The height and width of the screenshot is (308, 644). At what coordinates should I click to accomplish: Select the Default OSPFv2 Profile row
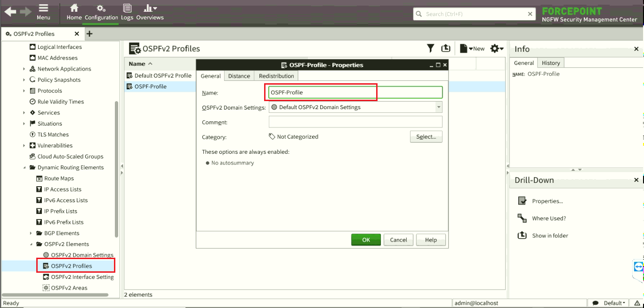point(162,76)
